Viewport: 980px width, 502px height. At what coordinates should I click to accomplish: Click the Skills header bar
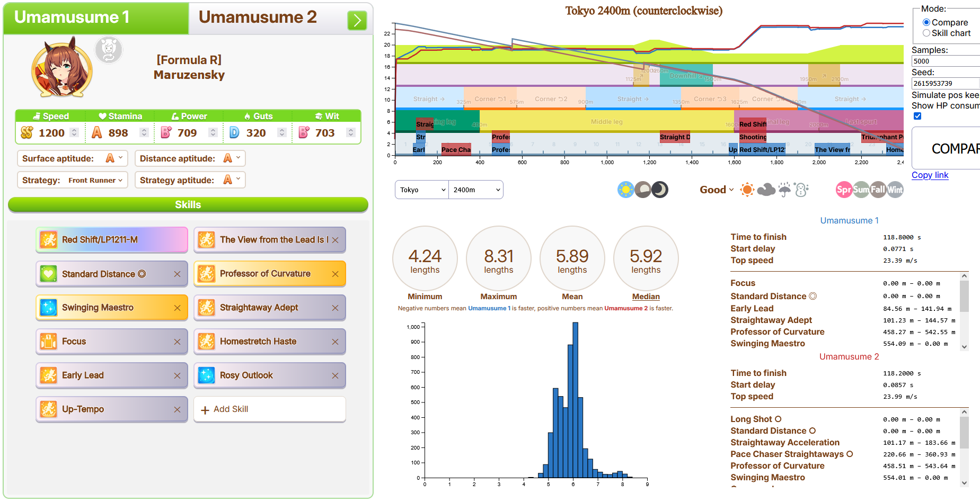188,204
